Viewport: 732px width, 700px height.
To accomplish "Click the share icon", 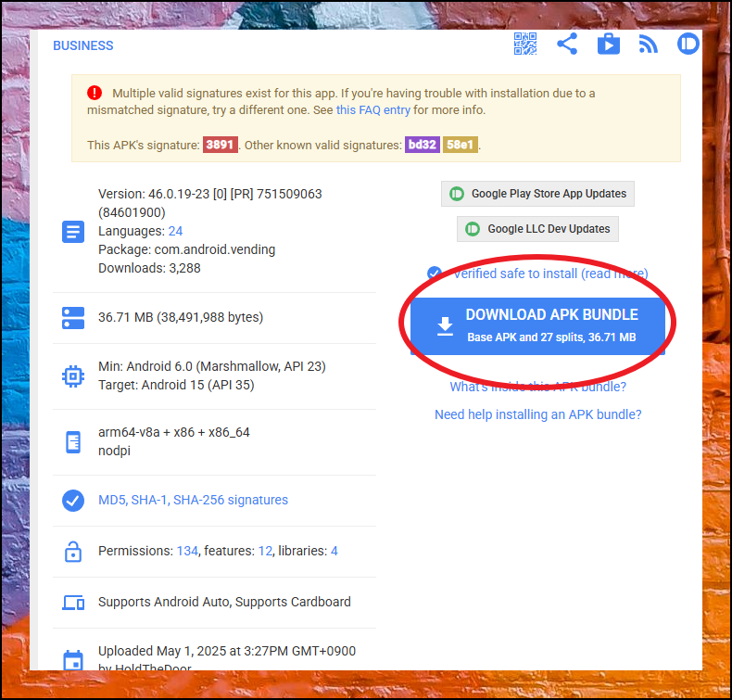I will coord(567,44).
